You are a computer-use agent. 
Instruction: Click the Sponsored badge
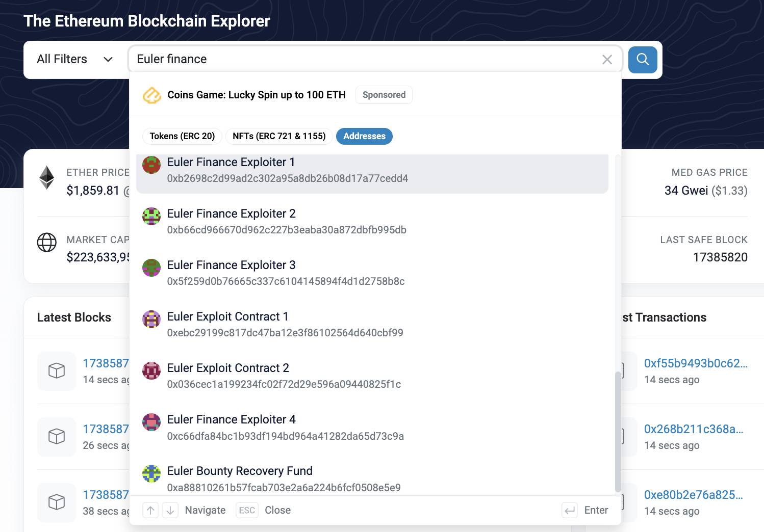384,95
